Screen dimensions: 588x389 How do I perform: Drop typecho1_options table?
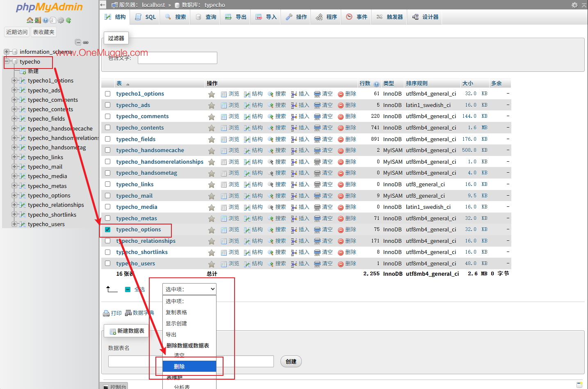click(347, 94)
